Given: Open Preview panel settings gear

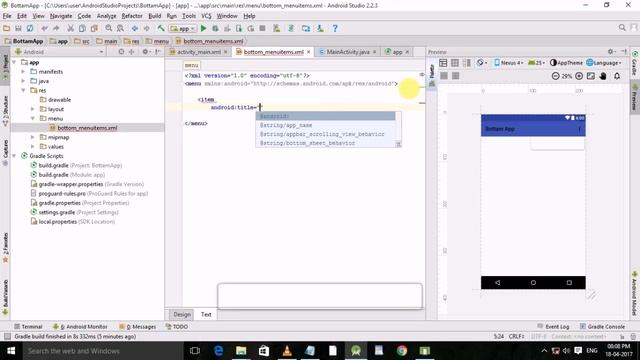Looking at the screenshot, I should click(611, 52).
